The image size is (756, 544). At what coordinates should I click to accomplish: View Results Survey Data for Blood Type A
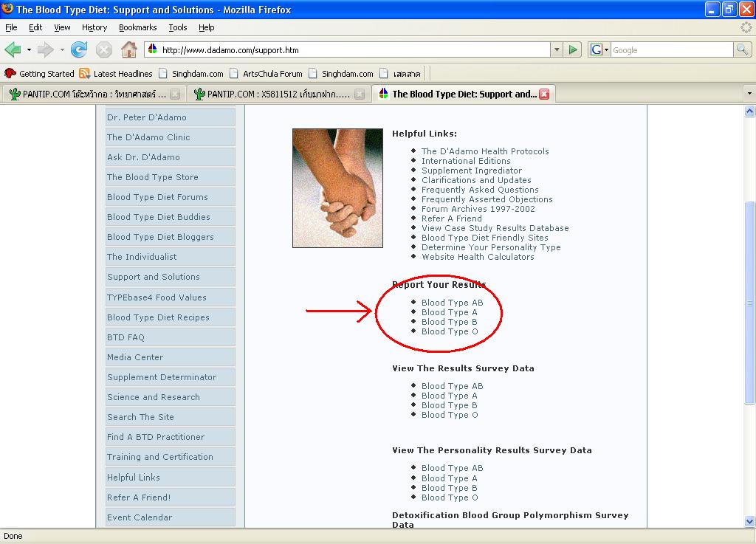pos(450,396)
